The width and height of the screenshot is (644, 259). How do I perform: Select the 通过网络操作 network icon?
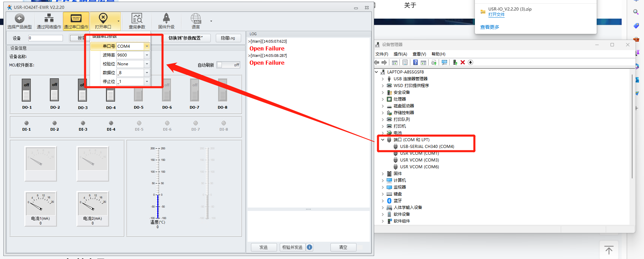coord(49,19)
